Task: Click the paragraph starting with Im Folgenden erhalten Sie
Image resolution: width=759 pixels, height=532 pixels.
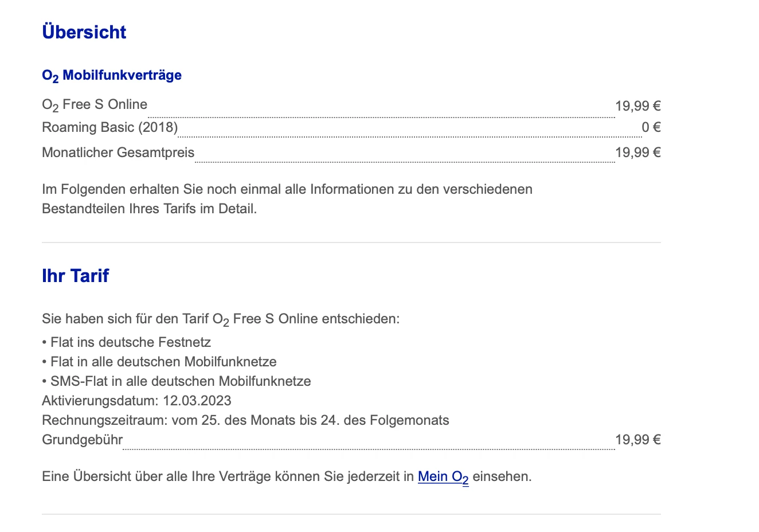Action: tap(287, 199)
